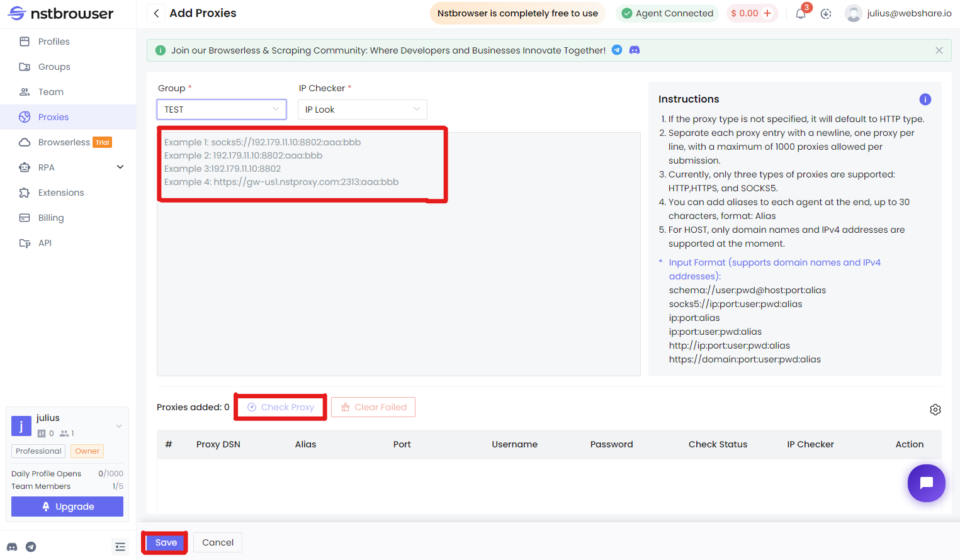Viewport: 960px width, 560px height.
Task: Open the table settings gear icon
Action: 935,410
